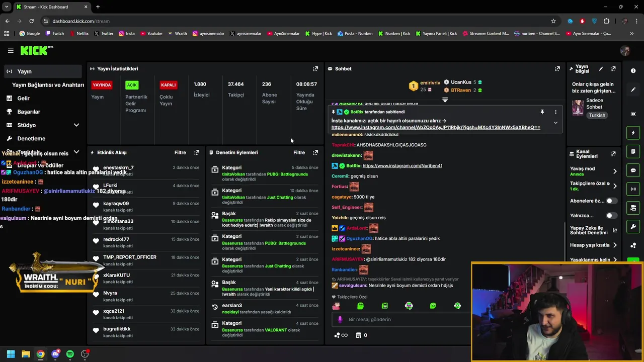Image resolution: width=644 pixels, height=362 pixels.
Task: Click the browser address bar
Action: tap(297, 21)
